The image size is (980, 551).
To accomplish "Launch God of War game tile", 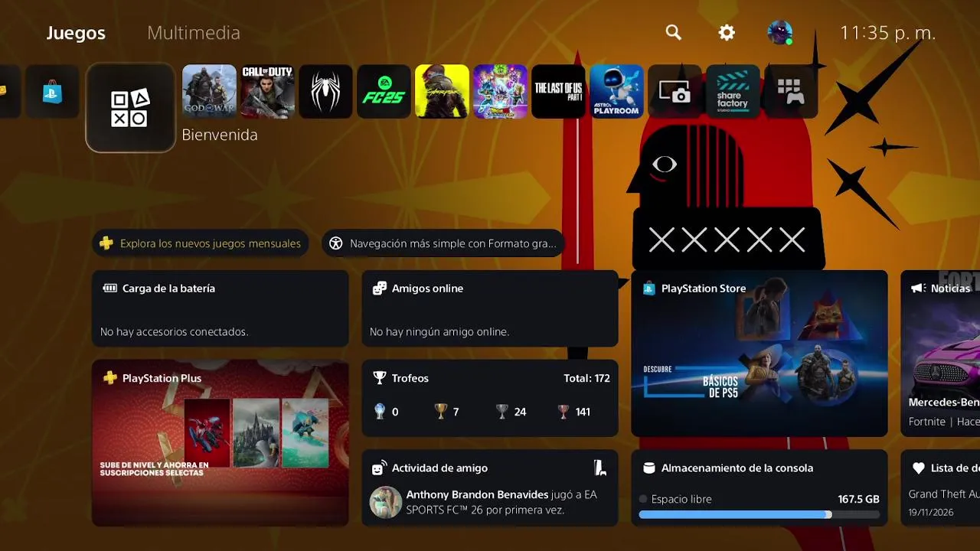I will point(209,92).
